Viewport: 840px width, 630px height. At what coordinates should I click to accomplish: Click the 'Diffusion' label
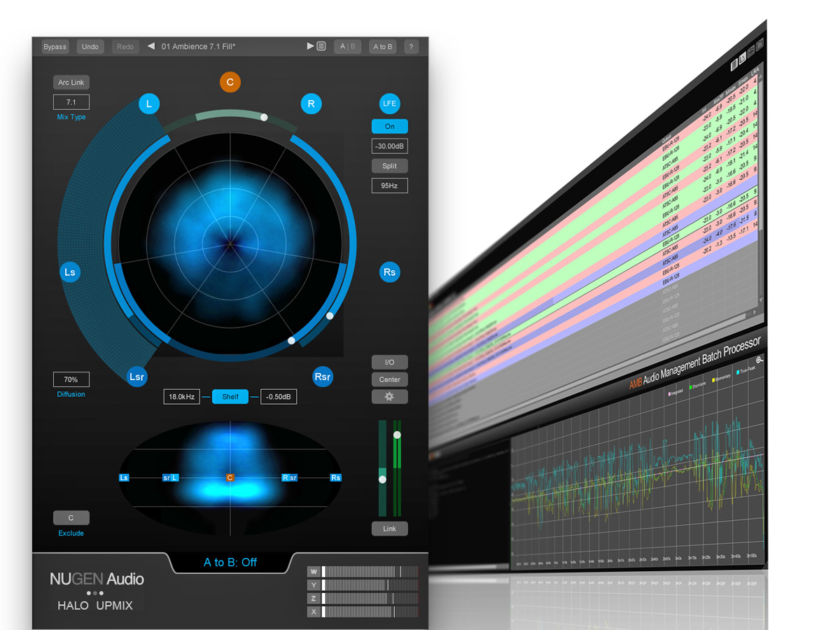click(71, 394)
